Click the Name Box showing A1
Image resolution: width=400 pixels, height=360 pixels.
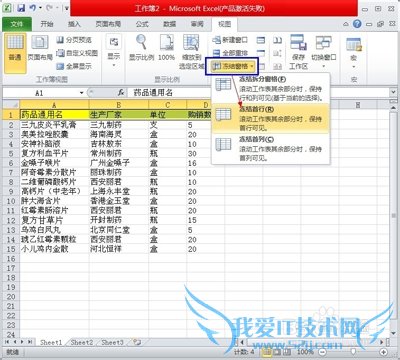[x=40, y=93]
